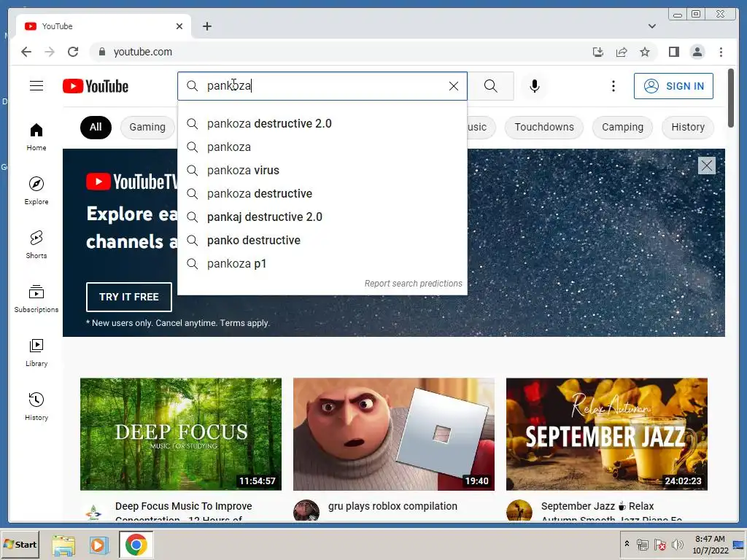Click the YouTube logo
747x560 pixels.
point(96,86)
